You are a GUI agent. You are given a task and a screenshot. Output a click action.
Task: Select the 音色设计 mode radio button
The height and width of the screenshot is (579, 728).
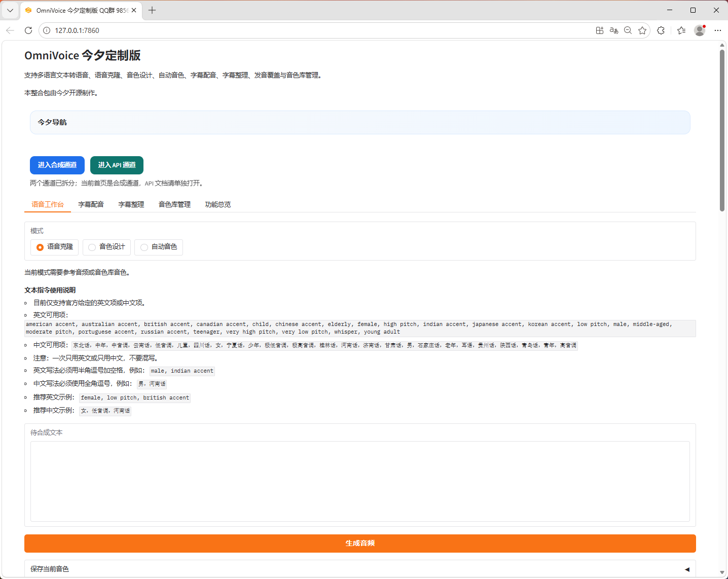click(92, 247)
